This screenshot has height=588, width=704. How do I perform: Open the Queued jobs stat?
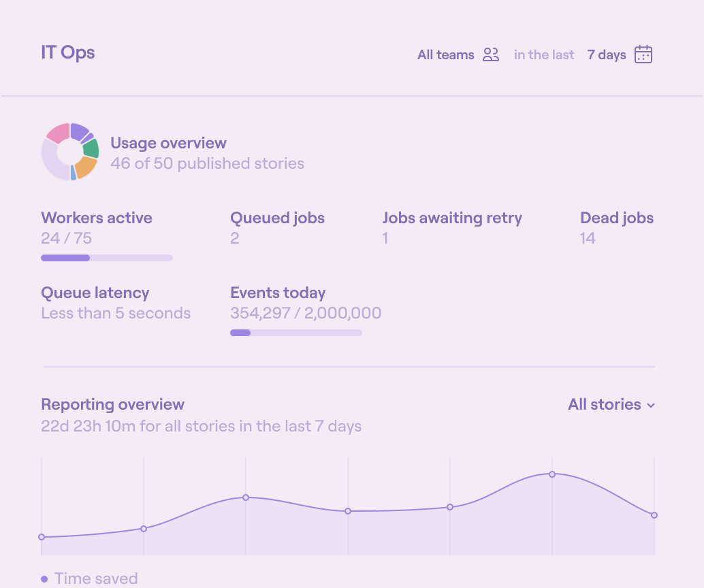(277, 227)
